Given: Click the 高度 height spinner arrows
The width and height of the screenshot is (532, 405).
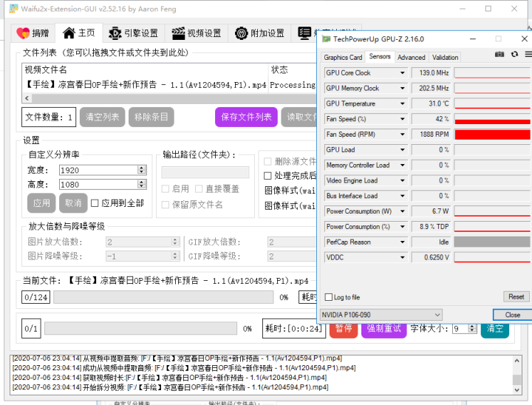Looking at the screenshot, I should 142,184.
